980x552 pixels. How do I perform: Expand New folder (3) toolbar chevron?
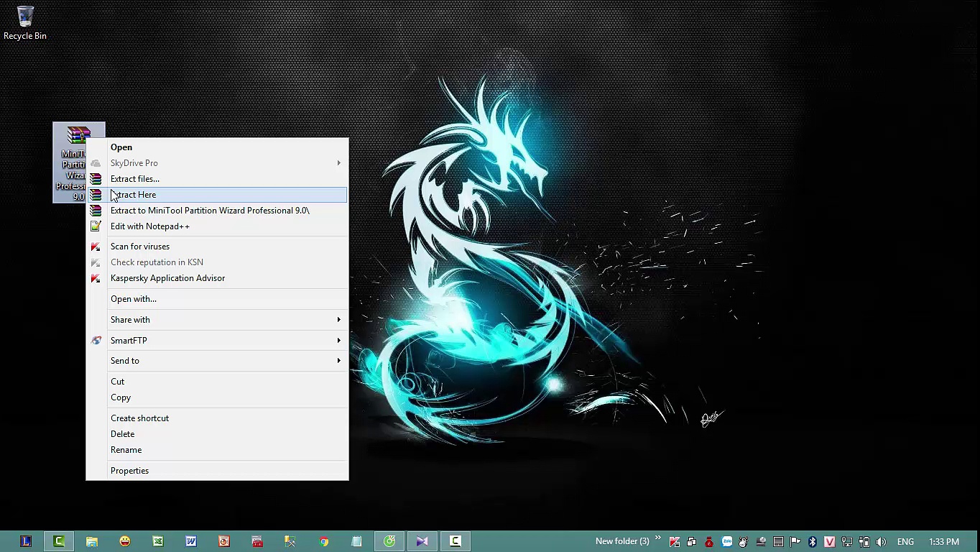coord(657,538)
